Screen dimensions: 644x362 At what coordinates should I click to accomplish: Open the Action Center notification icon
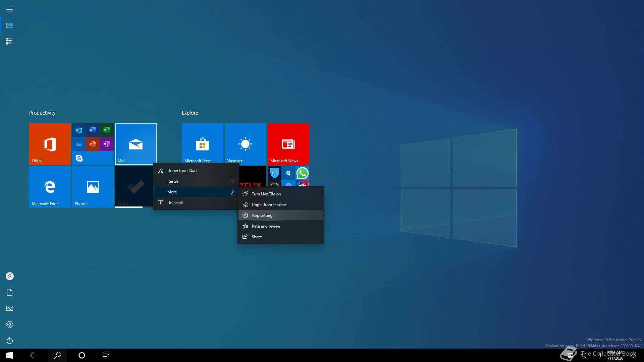633,355
